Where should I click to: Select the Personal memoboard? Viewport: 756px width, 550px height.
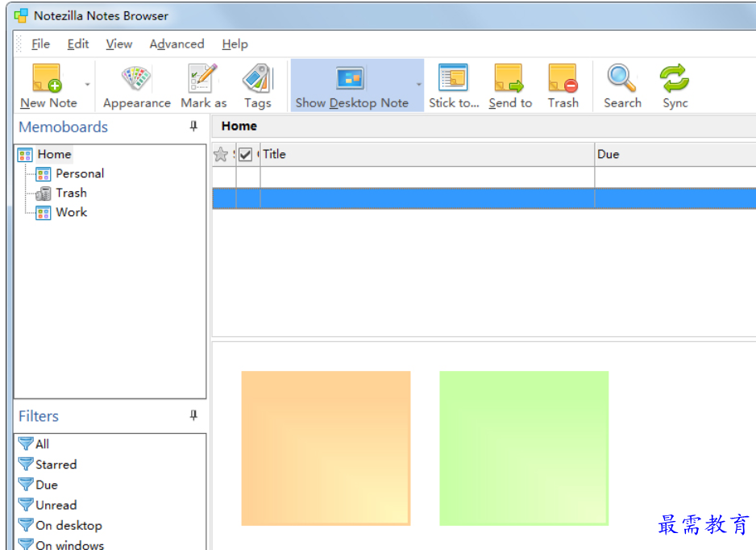[80, 173]
